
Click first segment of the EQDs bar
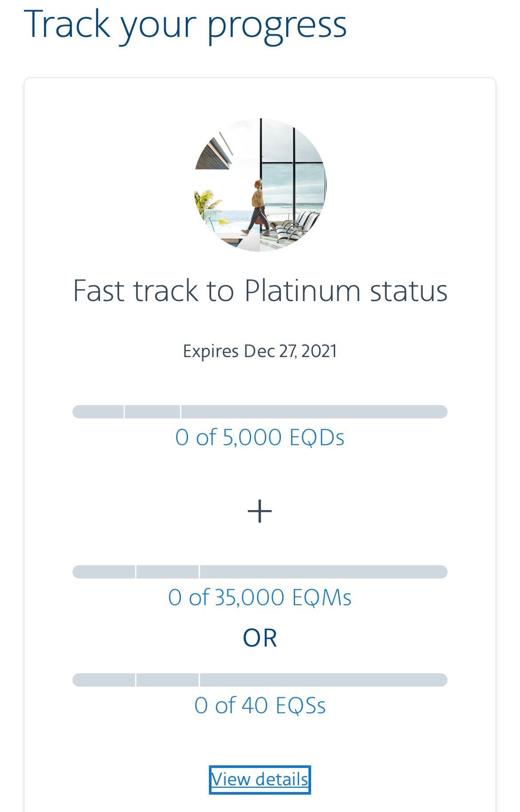coord(98,412)
